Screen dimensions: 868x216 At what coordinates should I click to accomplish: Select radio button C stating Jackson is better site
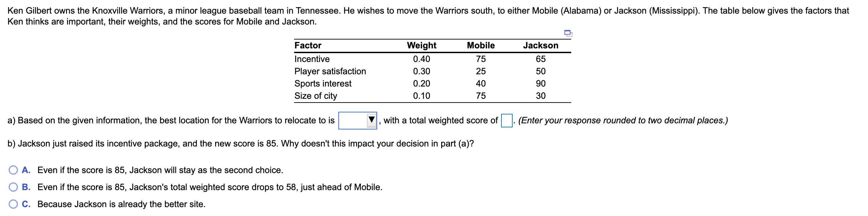pos(13,204)
